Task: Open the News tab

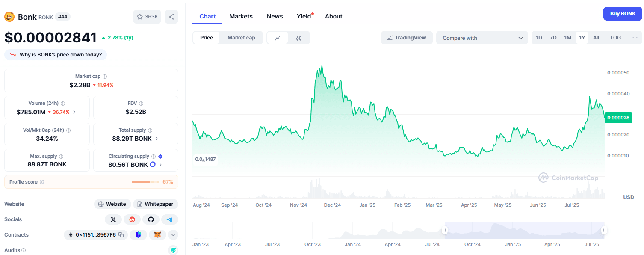Action: [x=275, y=16]
